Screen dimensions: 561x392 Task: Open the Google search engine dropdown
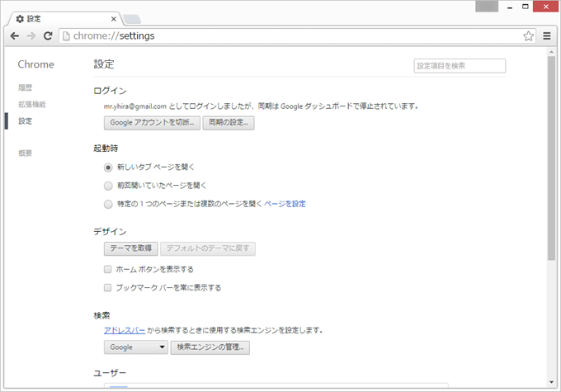pyautogui.click(x=136, y=347)
